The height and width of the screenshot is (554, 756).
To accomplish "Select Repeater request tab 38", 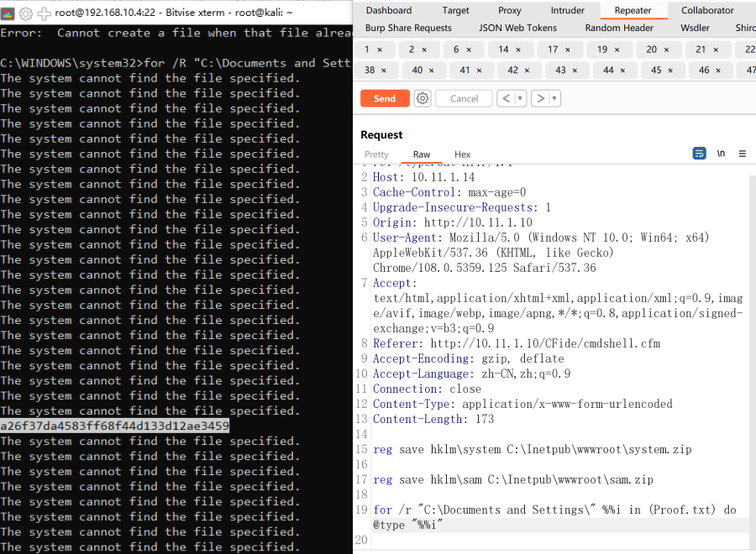I will click(x=370, y=71).
